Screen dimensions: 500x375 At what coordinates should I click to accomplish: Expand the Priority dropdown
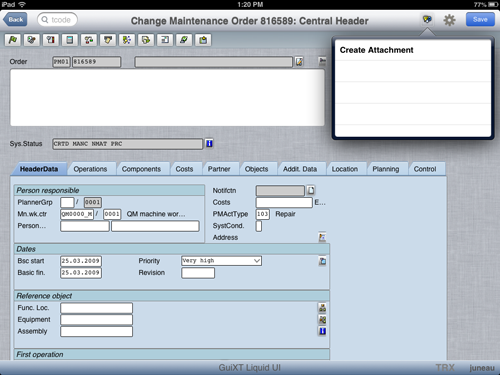tap(257, 261)
